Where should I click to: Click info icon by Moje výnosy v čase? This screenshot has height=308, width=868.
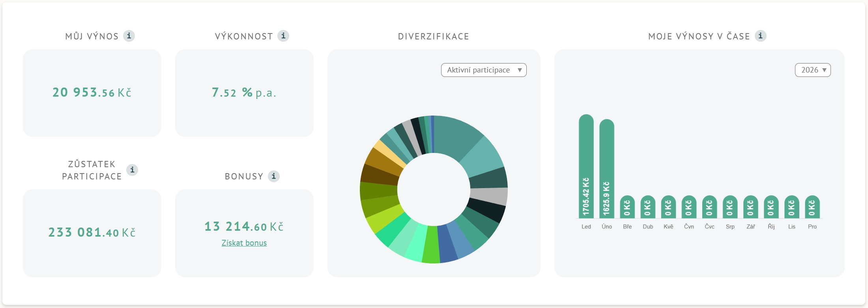[x=761, y=36]
